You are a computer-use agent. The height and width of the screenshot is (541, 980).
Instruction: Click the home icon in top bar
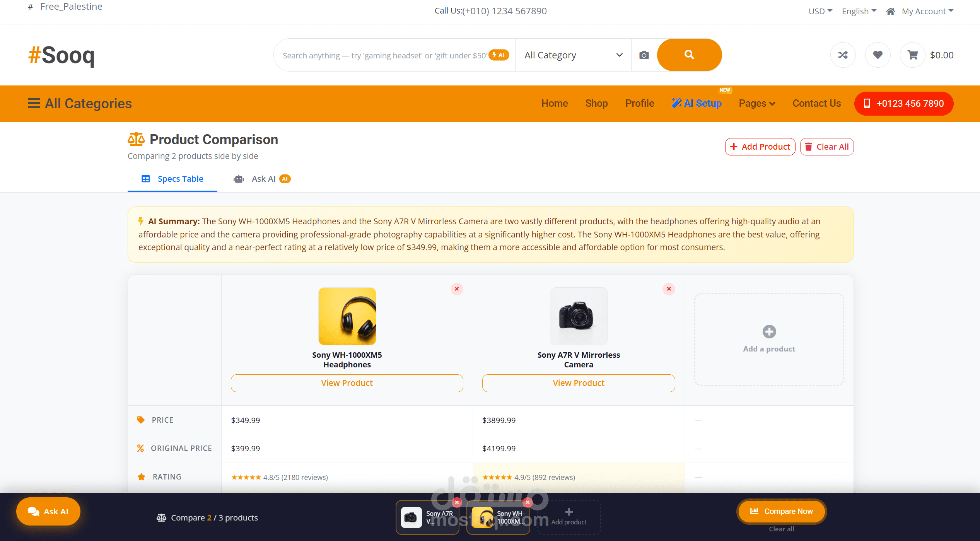coord(890,11)
